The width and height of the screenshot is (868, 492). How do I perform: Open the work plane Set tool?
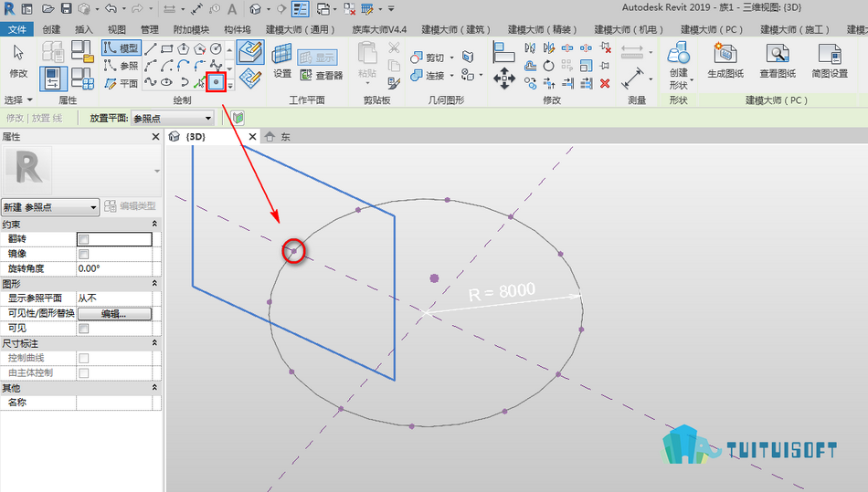tap(282, 61)
